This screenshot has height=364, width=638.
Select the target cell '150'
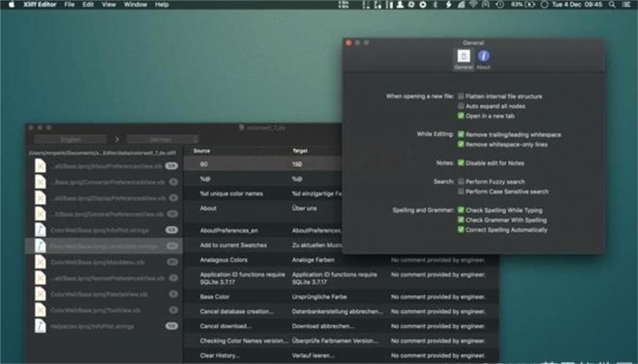pos(297,164)
